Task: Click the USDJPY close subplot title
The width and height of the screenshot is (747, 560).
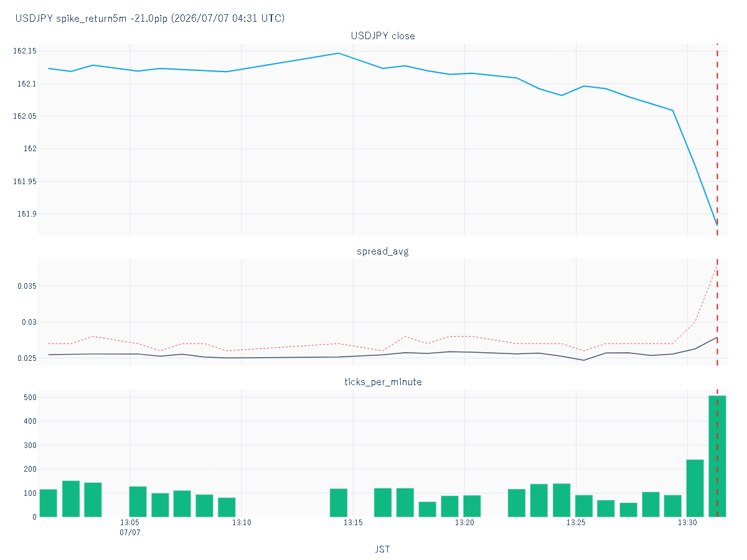Action: point(383,36)
